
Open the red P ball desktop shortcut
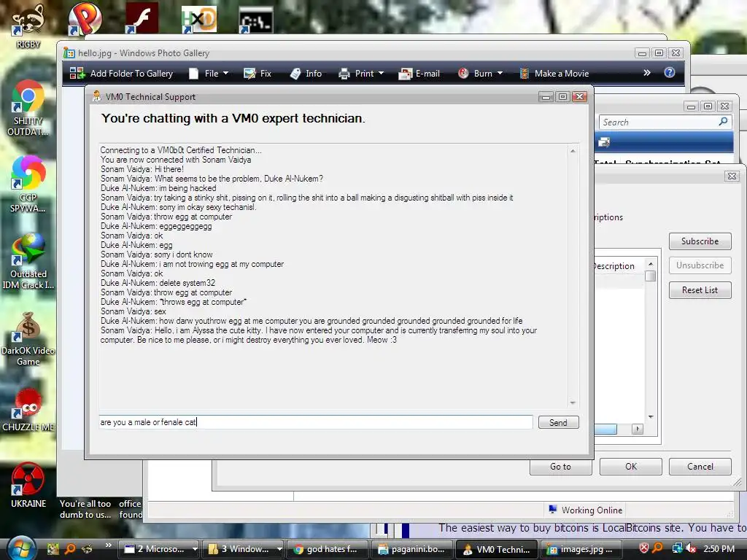85,19
